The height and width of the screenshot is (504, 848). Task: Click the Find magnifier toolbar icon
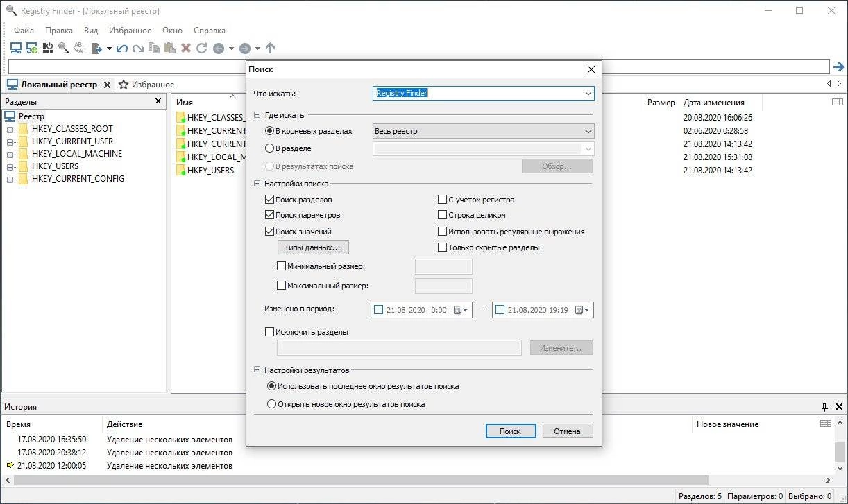click(64, 48)
